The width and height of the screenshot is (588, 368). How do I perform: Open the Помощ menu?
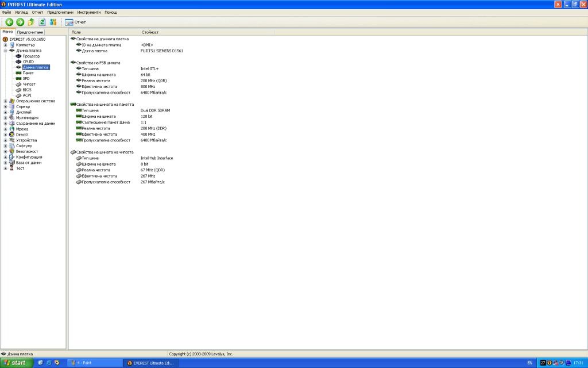(x=111, y=13)
